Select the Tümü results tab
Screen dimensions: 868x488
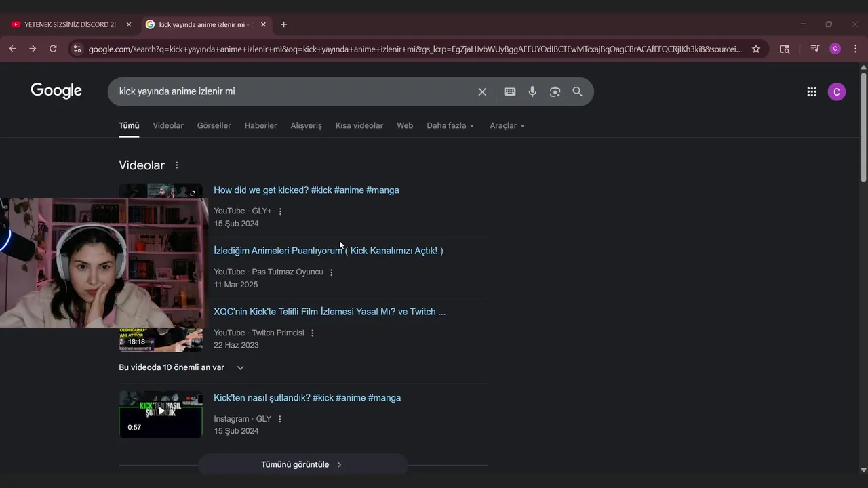129,126
